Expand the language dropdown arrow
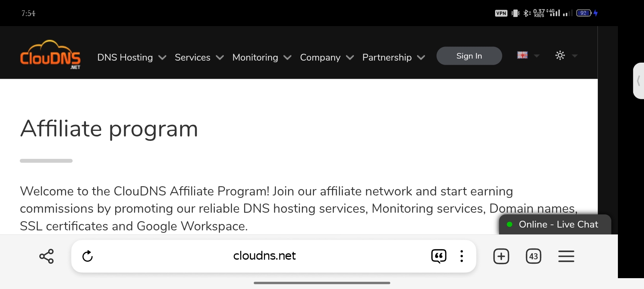644x289 pixels. [x=536, y=56]
